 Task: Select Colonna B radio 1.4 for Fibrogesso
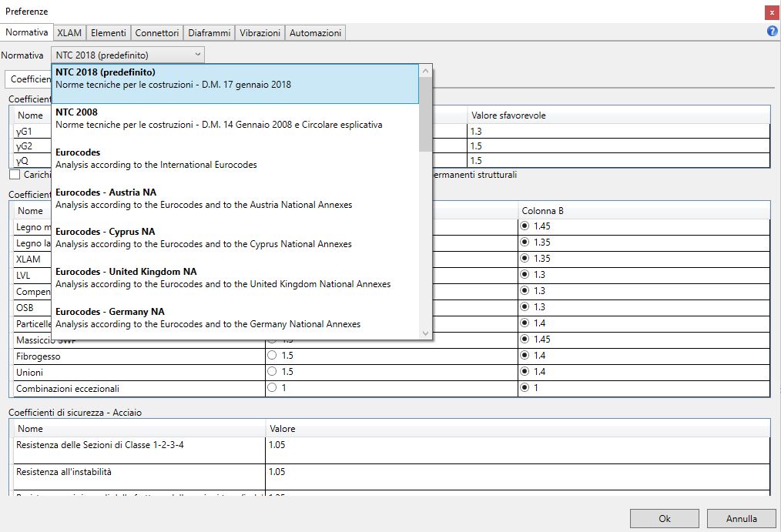tap(525, 356)
